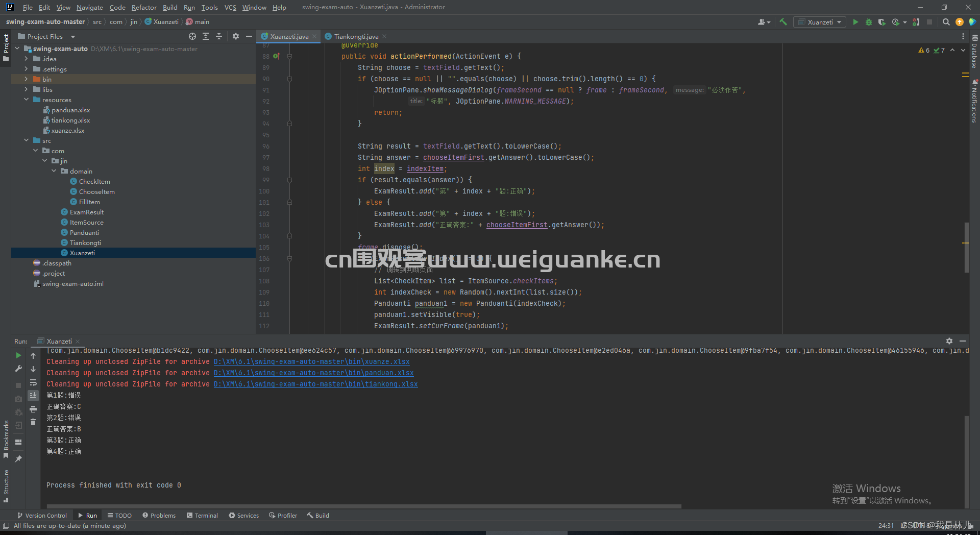
Task: Open the Problems tool tab
Action: [159, 516]
